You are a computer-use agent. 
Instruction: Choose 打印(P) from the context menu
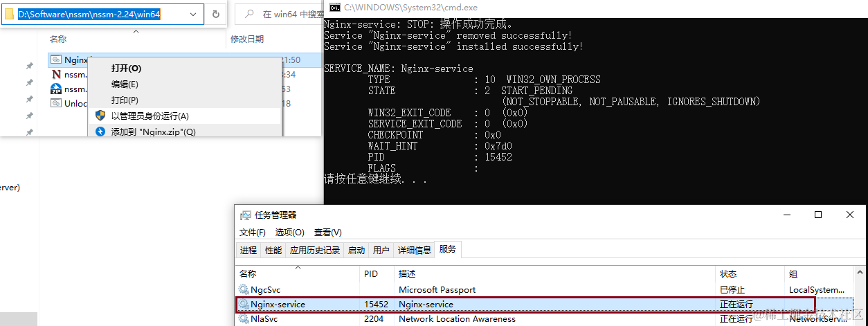[x=125, y=100]
